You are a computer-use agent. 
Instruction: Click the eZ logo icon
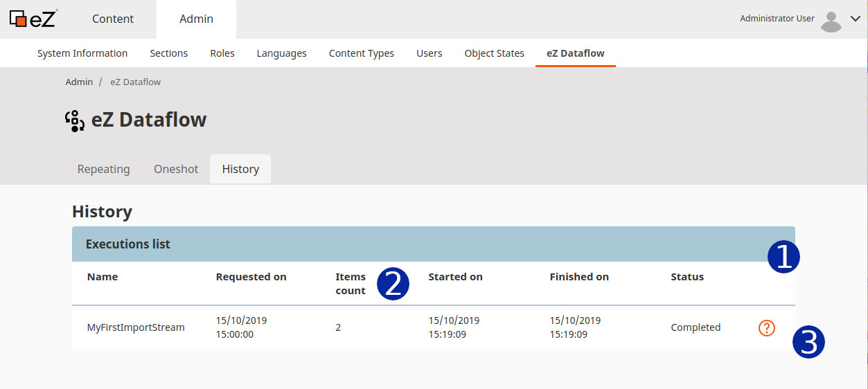point(33,19)
